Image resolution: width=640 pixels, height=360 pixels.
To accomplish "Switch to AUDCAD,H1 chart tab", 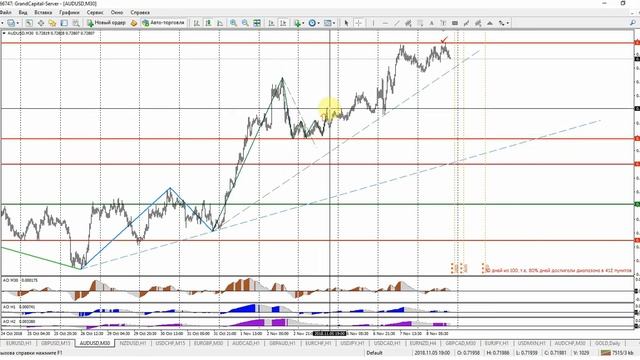I will 245,343.
